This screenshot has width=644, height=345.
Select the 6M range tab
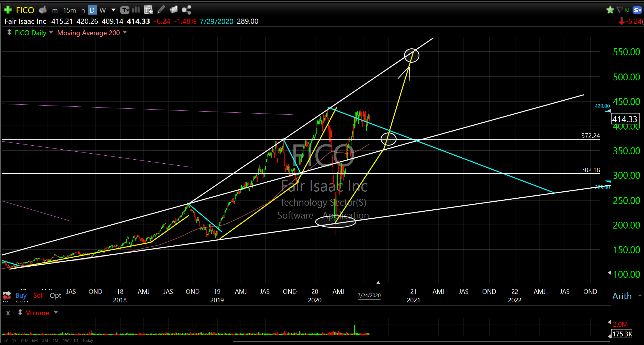35,340
